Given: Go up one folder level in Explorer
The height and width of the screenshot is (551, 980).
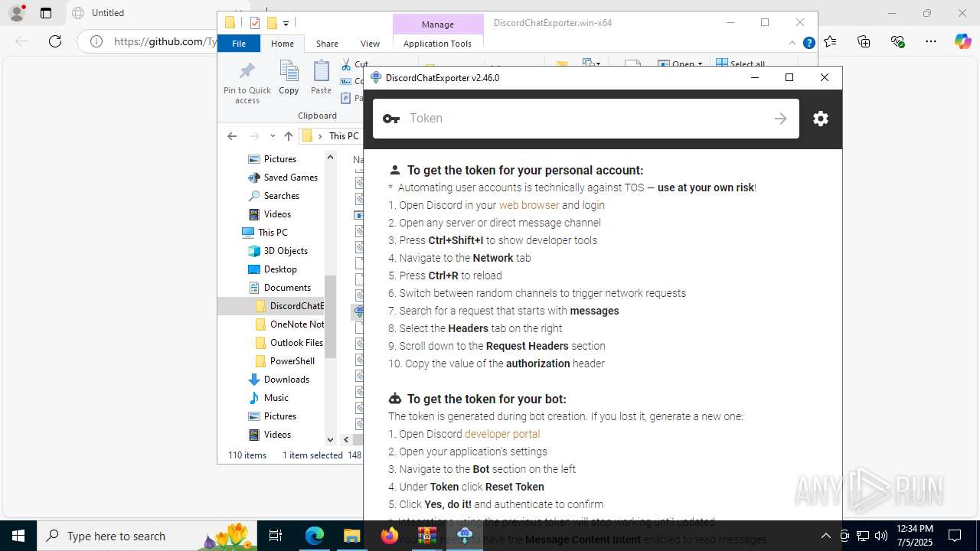Looking at the screenshot, I should click(x=289, y=136).
